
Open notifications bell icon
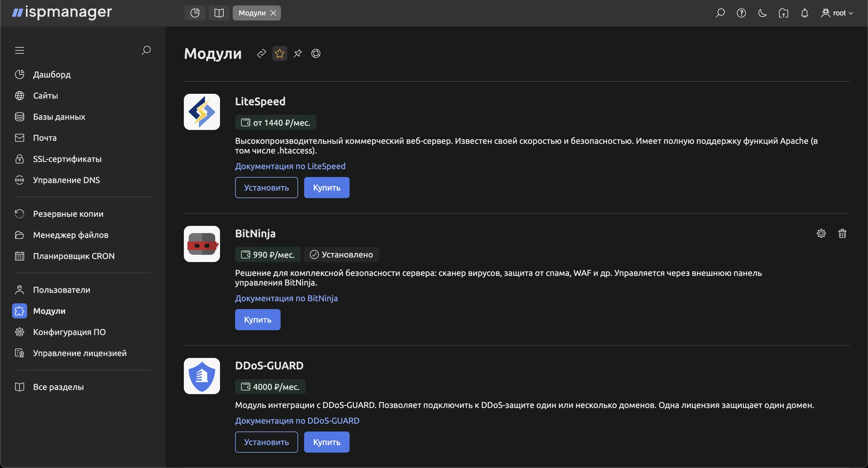[804, 13]
